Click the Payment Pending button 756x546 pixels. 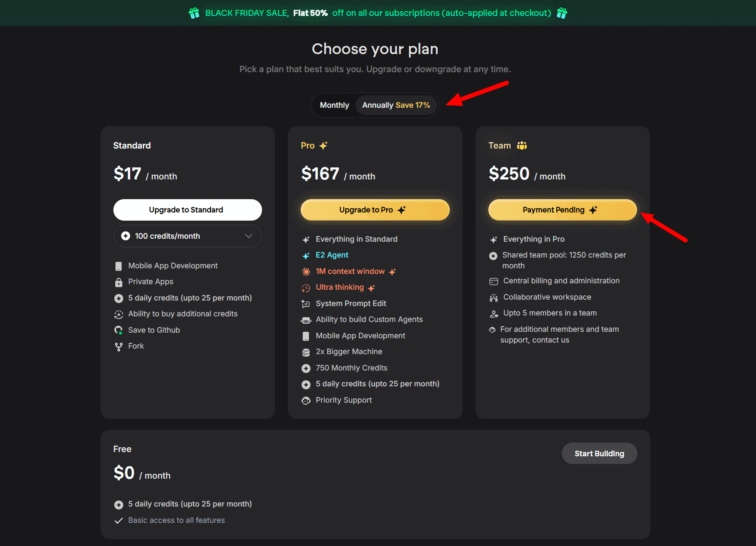(x=562, y=210)
